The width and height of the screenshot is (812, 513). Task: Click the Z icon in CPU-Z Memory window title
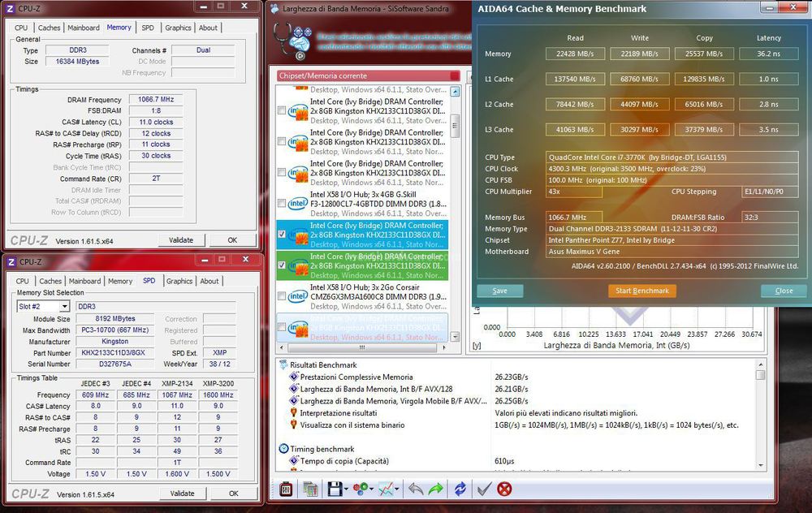(11, 8)
